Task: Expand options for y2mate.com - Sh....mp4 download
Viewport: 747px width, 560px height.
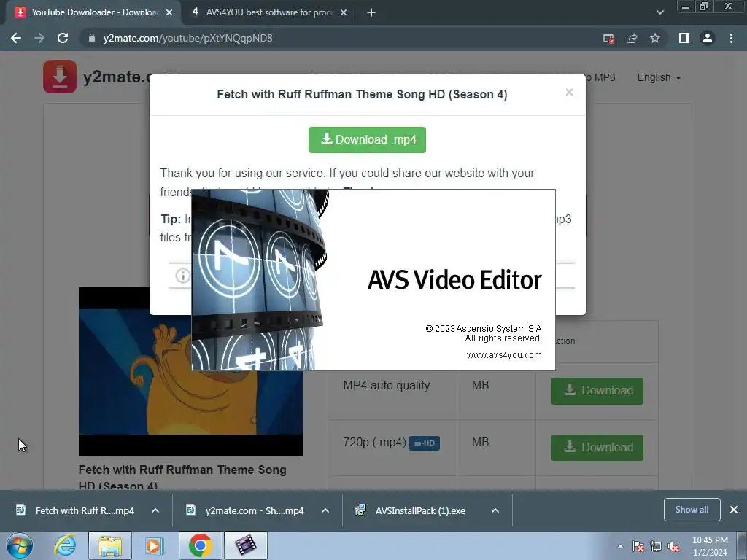Action: [x=325, y=511]
